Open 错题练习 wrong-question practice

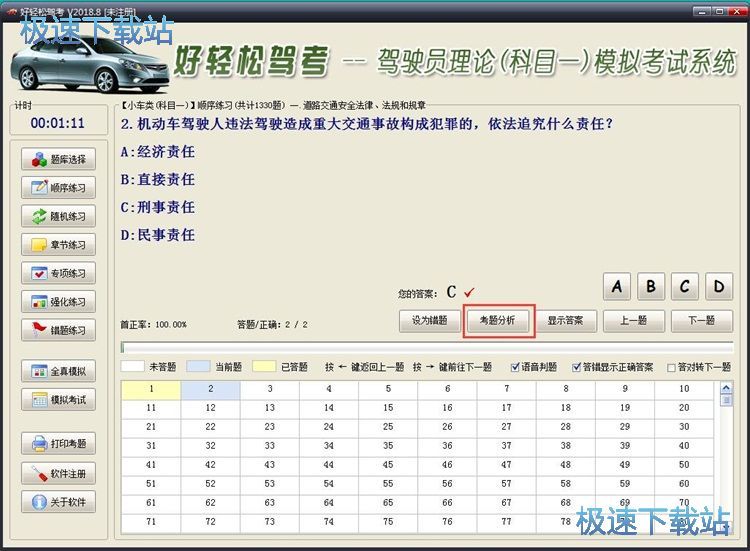[x=58, y=330]
